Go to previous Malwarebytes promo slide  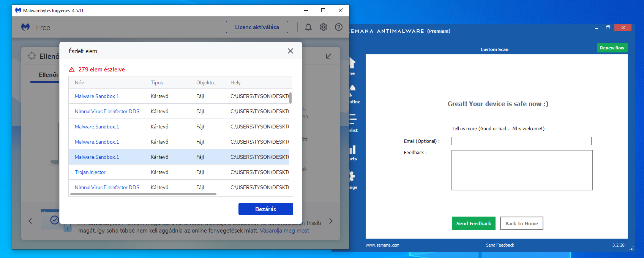30,221
